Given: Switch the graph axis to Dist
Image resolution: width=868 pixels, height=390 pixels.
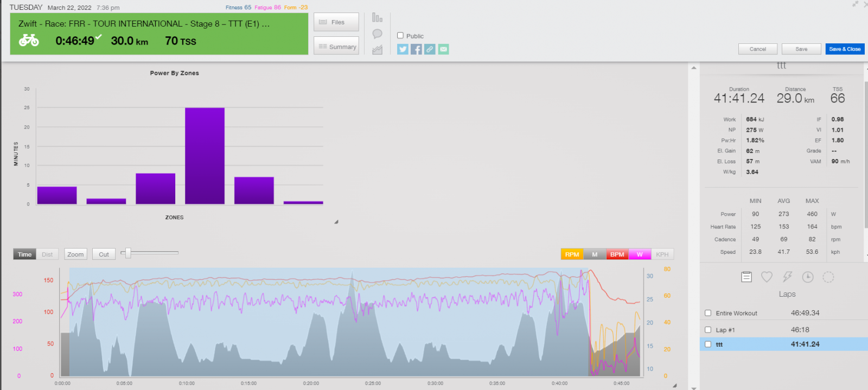Looking at the screenshot, I should coord(47,254).
